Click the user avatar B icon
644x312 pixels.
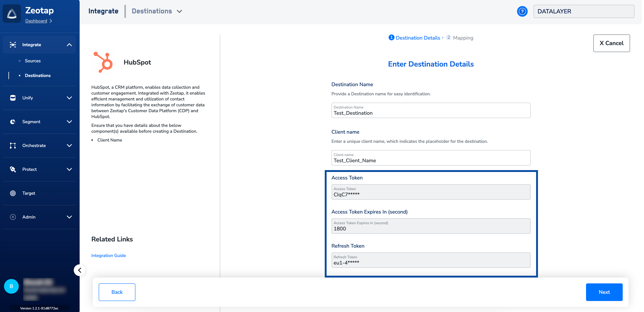(x=11, y=286)
